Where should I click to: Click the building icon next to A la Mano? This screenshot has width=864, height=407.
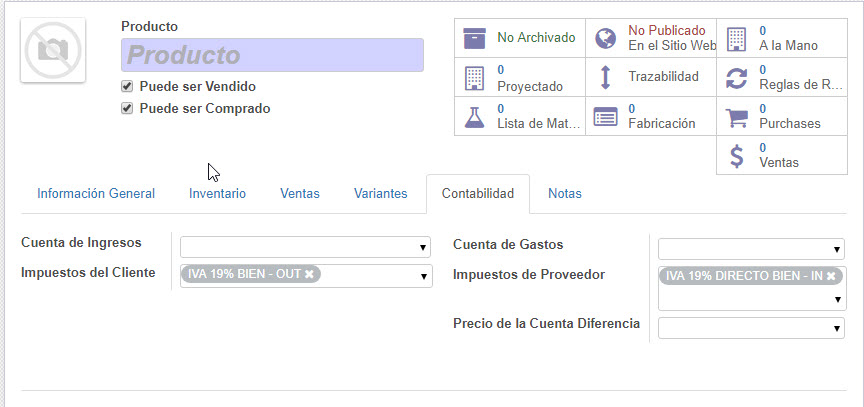click(x=736, y=38)
